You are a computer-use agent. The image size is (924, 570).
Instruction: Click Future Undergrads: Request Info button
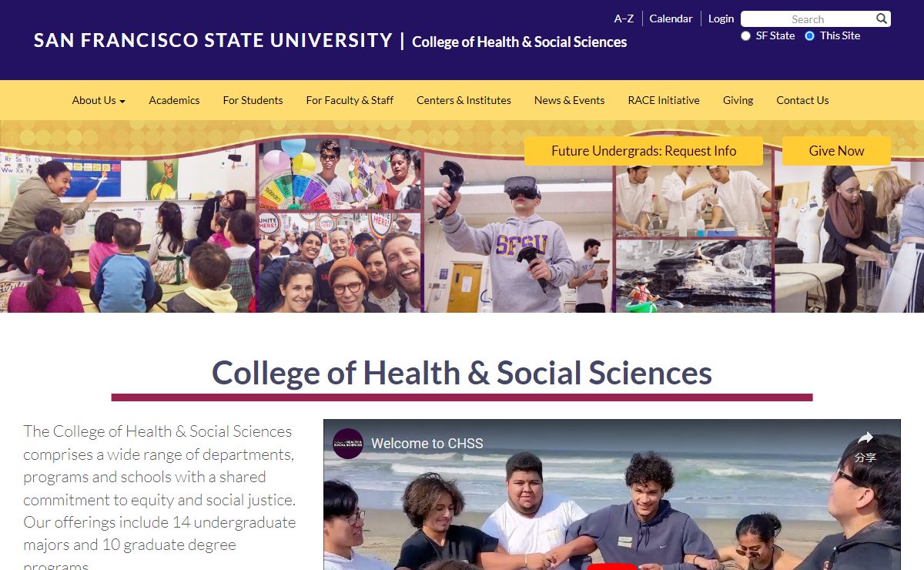pos(644,151)
